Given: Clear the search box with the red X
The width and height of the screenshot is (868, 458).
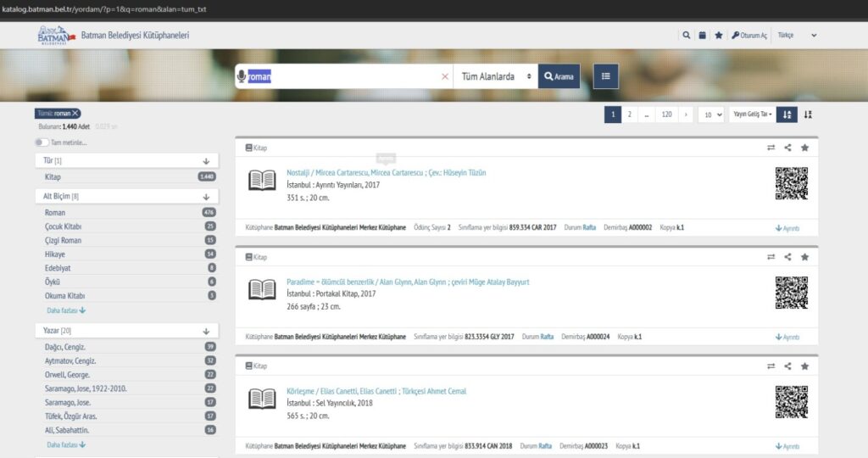Looking at the screenshot, I should (444, 76).
